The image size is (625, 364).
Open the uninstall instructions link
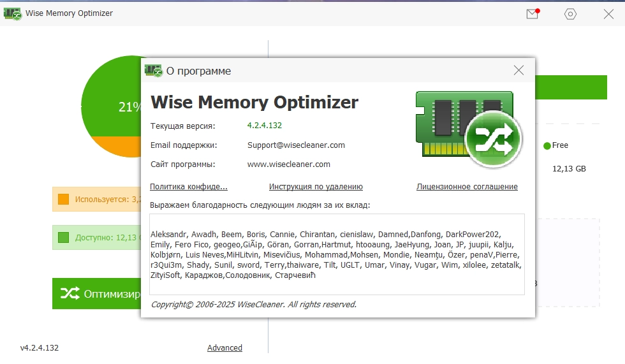click(x=316, y=186)
